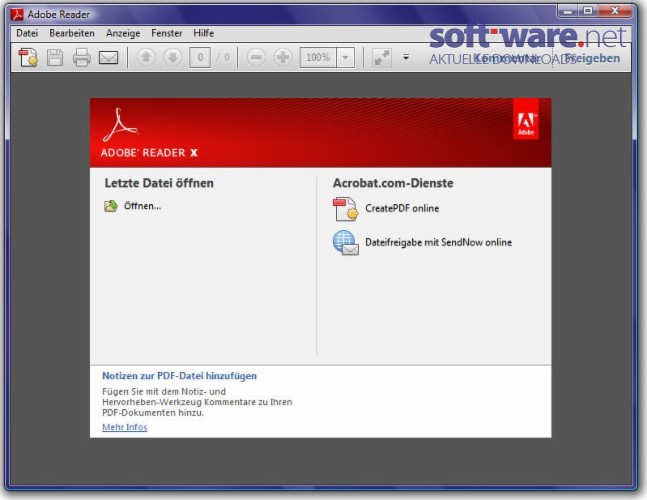This screenshot has width=647, height=500.
Task: Open the zoom percentage dropdown arrow
Action: click(x=346, y=57)
